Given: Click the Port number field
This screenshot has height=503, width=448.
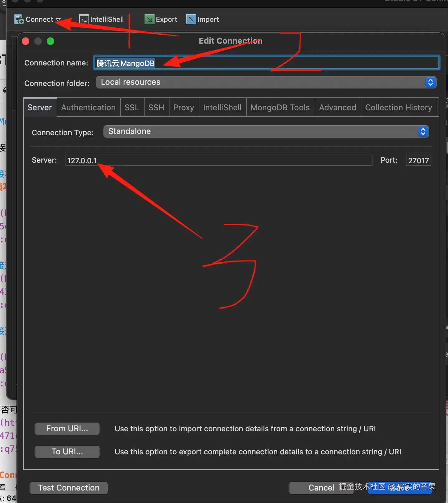Looking at the screenshot, I should (419, 160).
